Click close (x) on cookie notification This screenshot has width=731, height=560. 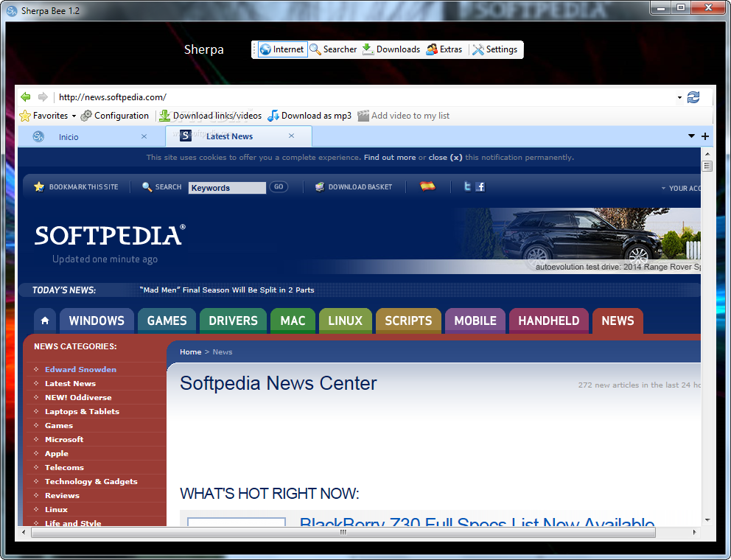point(445,158)
